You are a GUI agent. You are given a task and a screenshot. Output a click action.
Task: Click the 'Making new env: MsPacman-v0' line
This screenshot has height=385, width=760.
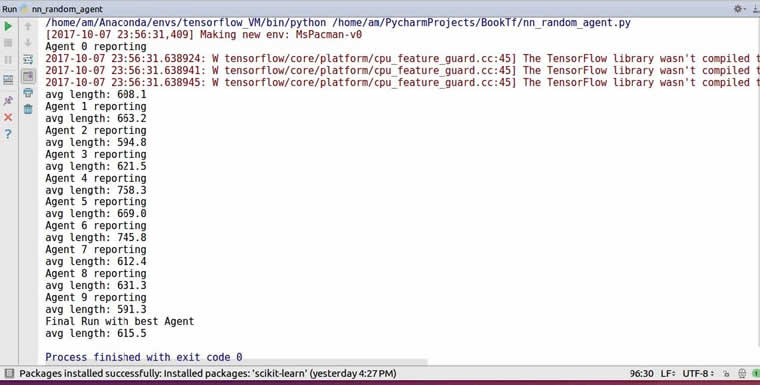[204, 34]
